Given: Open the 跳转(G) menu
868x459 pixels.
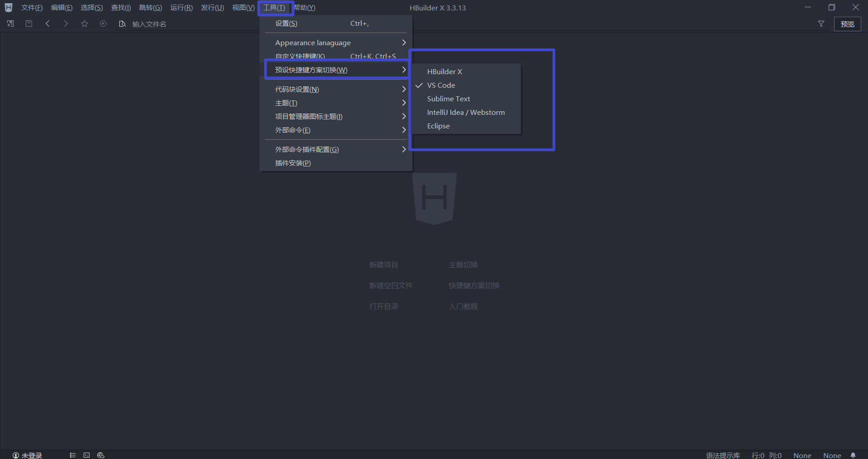Looking at the screenshot, I should click(x=151, y=8).
